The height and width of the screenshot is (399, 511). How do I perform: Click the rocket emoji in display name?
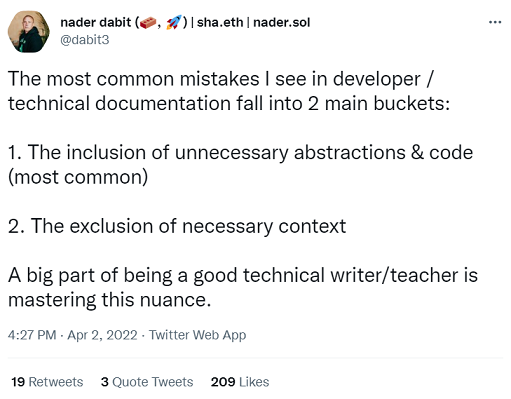point(174,22)
